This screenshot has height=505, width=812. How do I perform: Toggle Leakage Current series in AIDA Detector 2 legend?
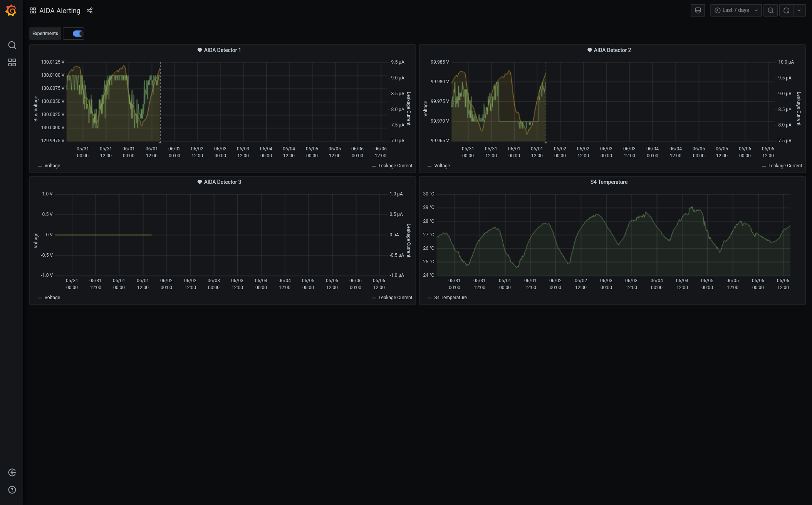(x=785, y=166)
